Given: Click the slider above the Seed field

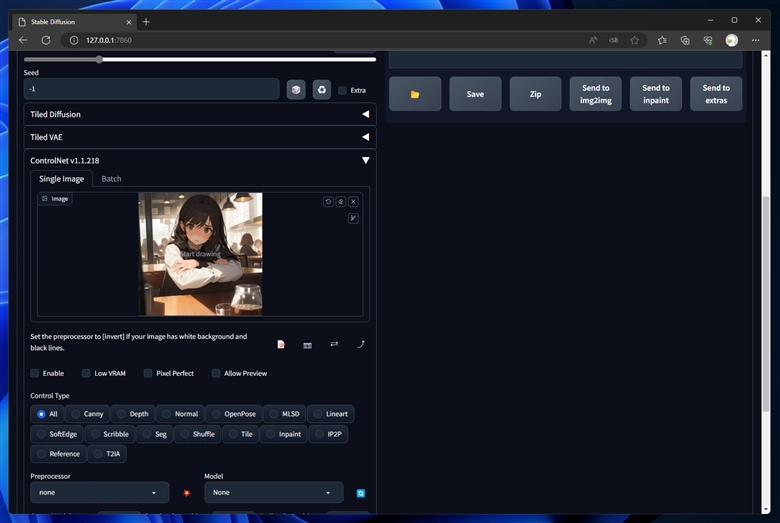Looking at the screenshot, I should (99, 60).
